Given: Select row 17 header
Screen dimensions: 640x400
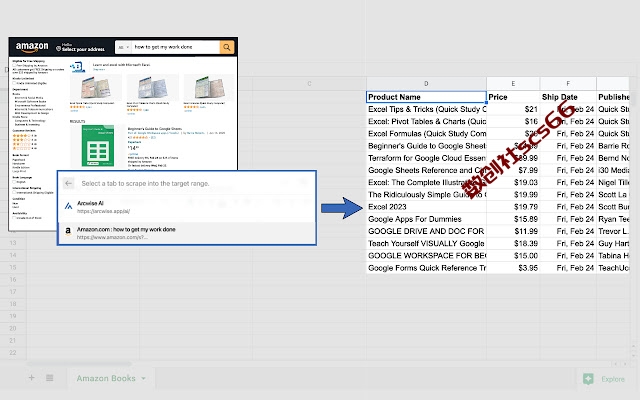Looking at the screenshot, I should (13, 292).
